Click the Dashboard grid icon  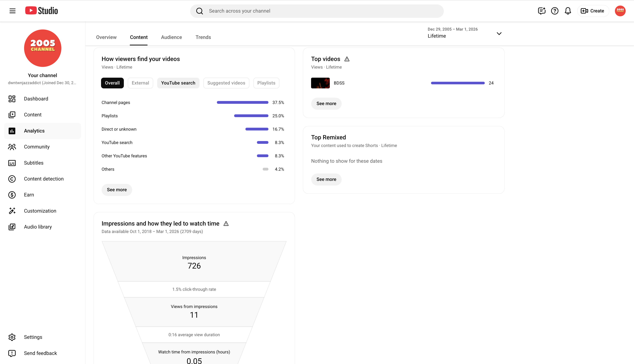[12, 99]
